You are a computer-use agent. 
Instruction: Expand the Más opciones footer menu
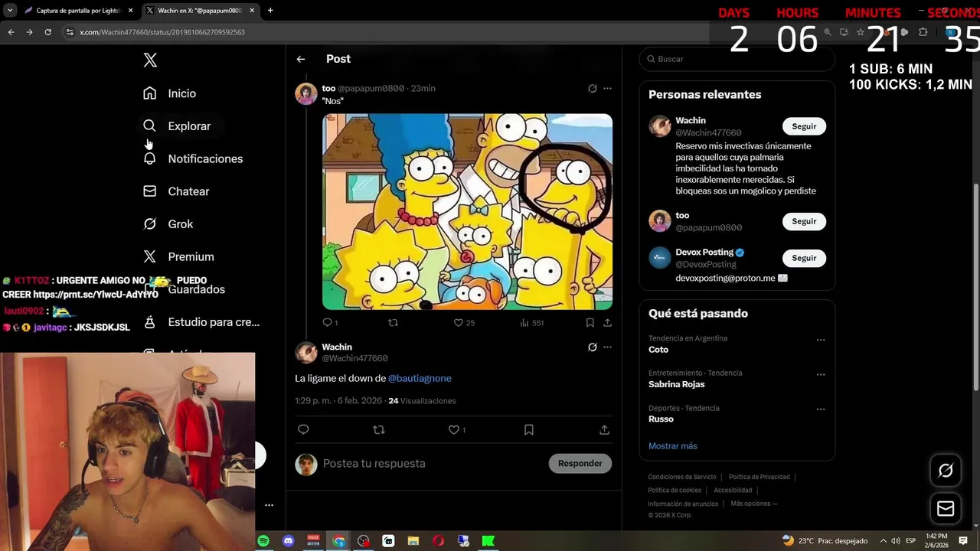754,504
